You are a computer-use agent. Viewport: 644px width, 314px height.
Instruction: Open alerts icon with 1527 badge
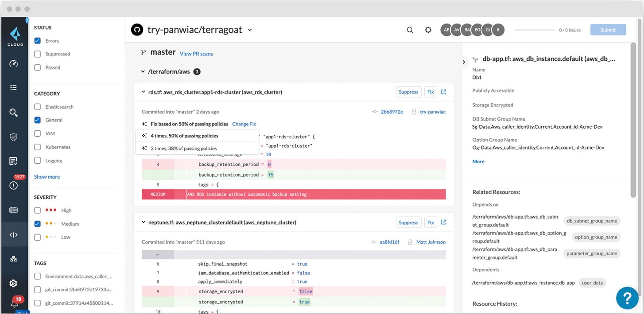click(x=14, y=185)
